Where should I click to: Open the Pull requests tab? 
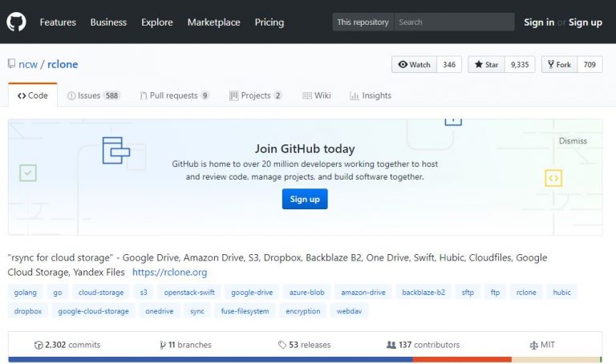174,95
